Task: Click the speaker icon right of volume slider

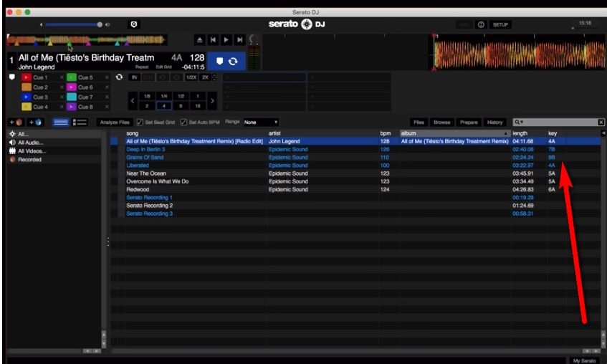Action: click(x=107, y=24)
